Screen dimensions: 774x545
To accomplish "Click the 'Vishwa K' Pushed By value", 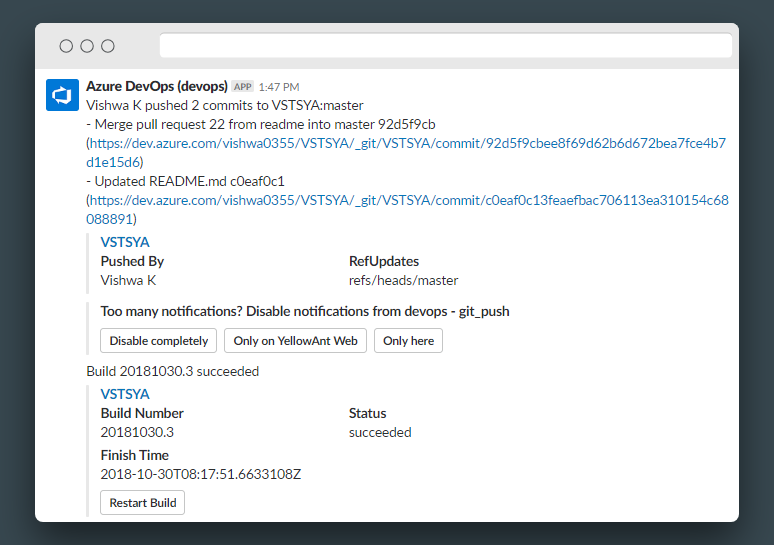I will pos(128,280).
